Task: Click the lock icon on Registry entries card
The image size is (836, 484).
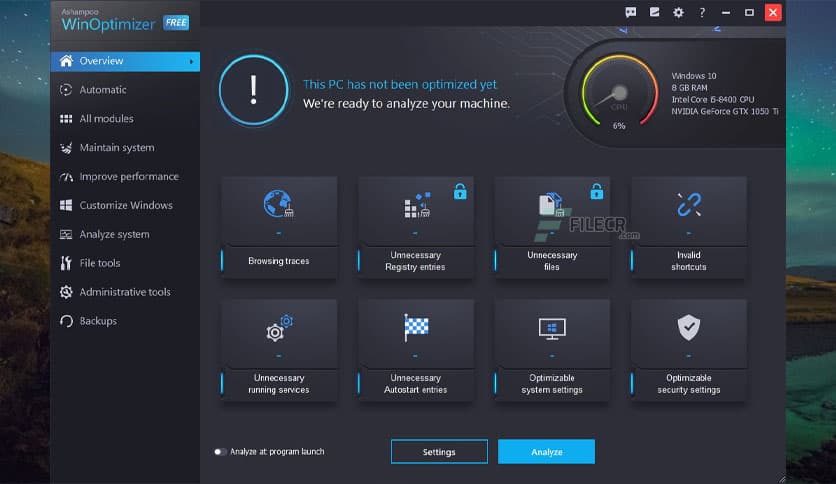Action: pyautogui.click(x=460, y=191)
